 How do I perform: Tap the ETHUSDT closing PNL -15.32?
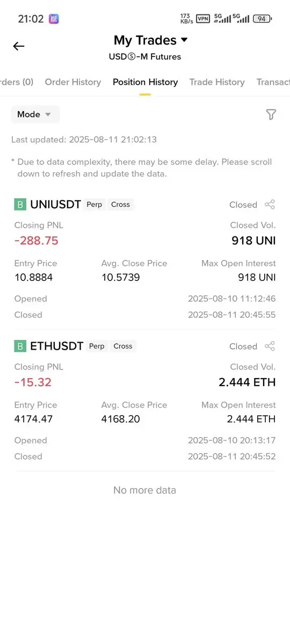click(33, 382)
